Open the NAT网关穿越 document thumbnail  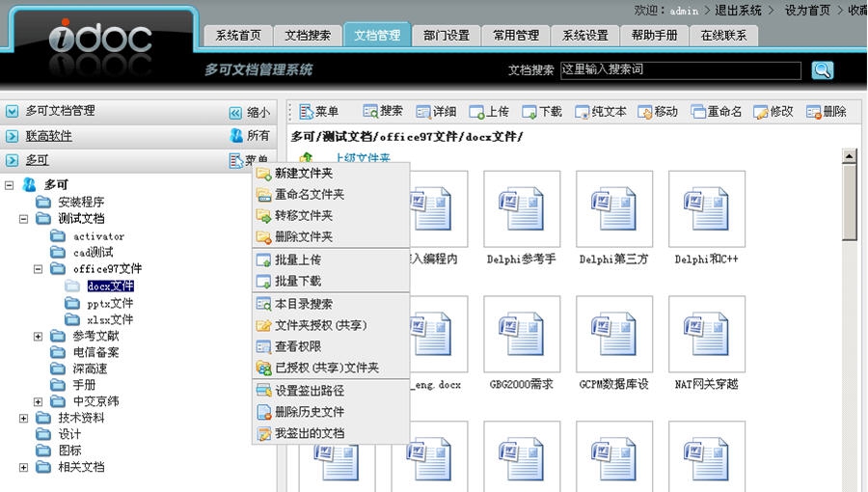click(x=706, y=334)
